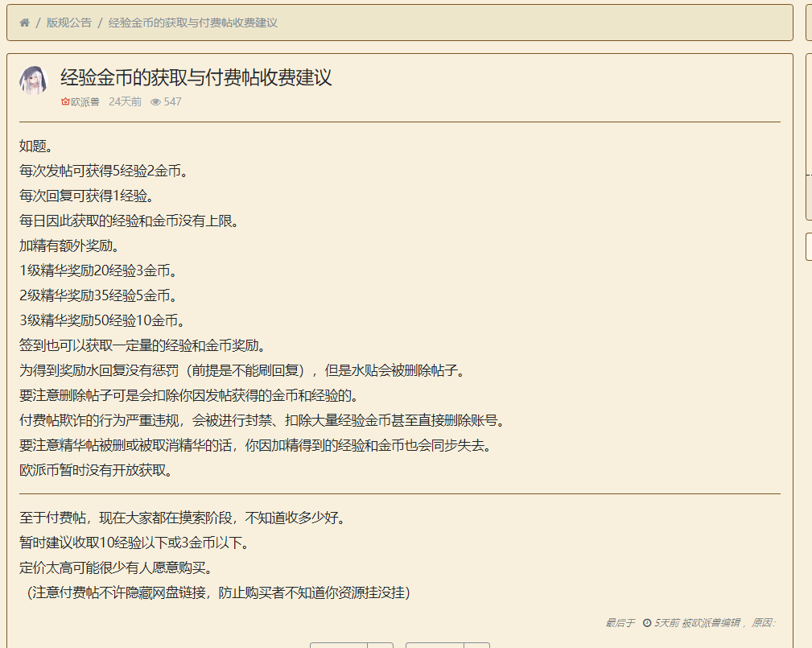This screenshot has width=812, height=648.
Task: Click the line starting 要注意精华帖被删或被取消精华
Action: click(255, 445)
